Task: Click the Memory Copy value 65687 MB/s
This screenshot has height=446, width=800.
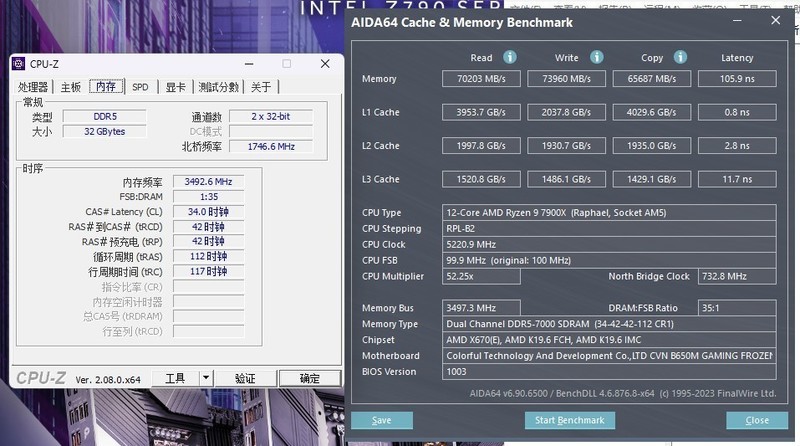Action: pyautogui.click(x=652, y=79)
